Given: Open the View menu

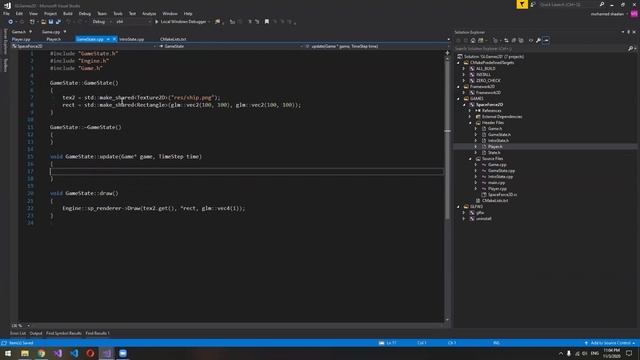Looking at the screenshot, I should (x=33, y=13).
